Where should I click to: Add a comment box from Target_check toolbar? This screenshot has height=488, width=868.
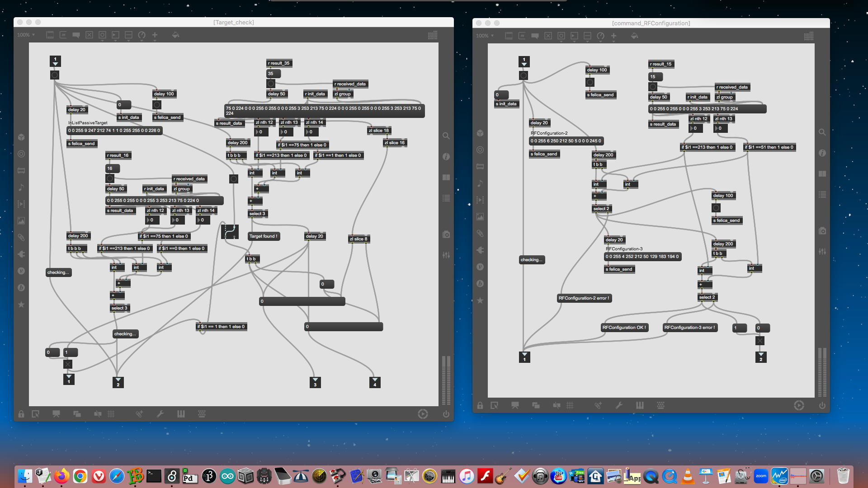[76, 35]
